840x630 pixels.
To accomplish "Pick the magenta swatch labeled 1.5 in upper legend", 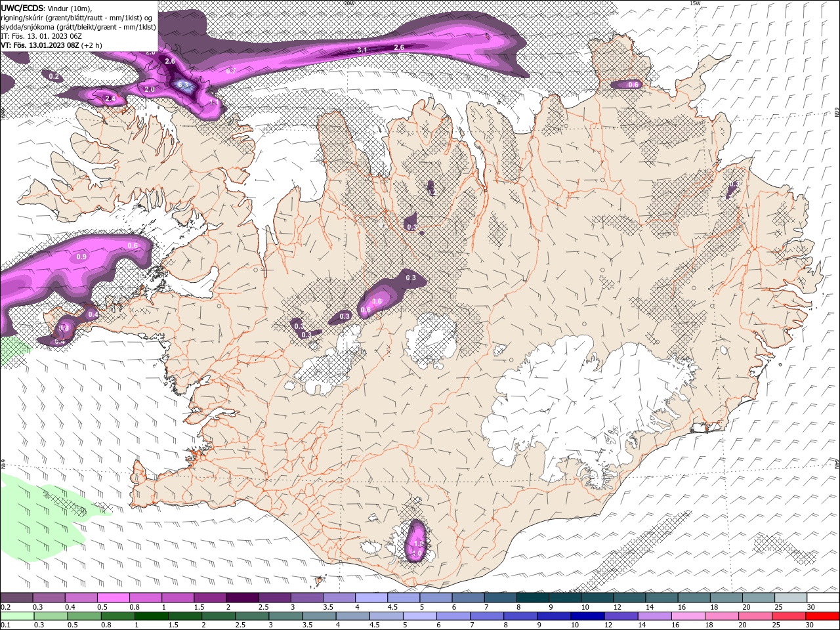I will tap(210, 598).
